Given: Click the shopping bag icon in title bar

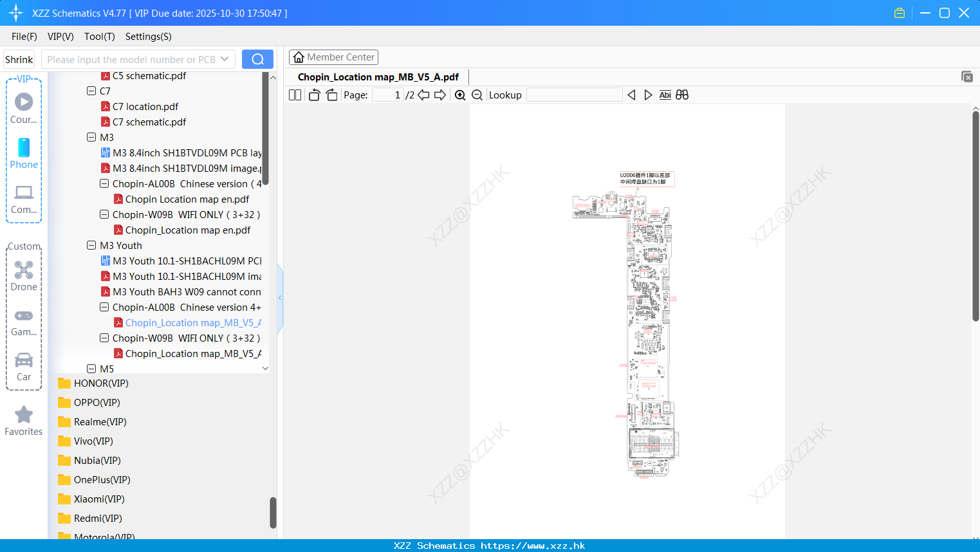Looking at the screenshot, I should 900,13.
